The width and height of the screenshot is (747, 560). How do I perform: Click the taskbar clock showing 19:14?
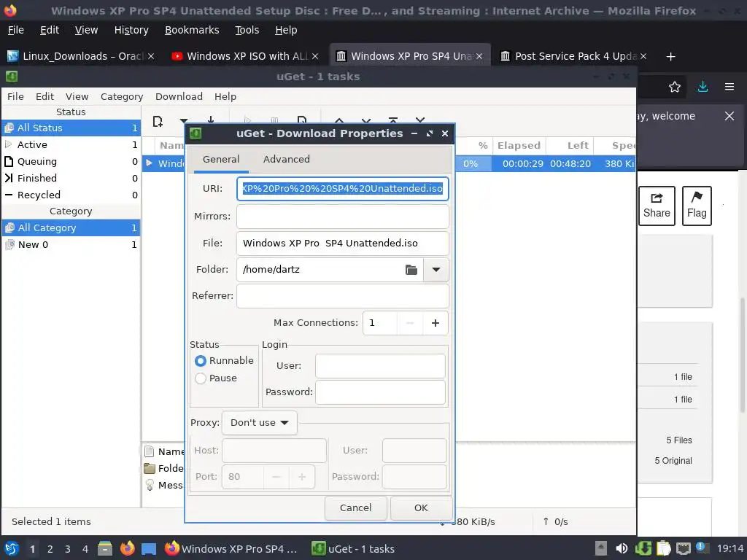(729, 549)
